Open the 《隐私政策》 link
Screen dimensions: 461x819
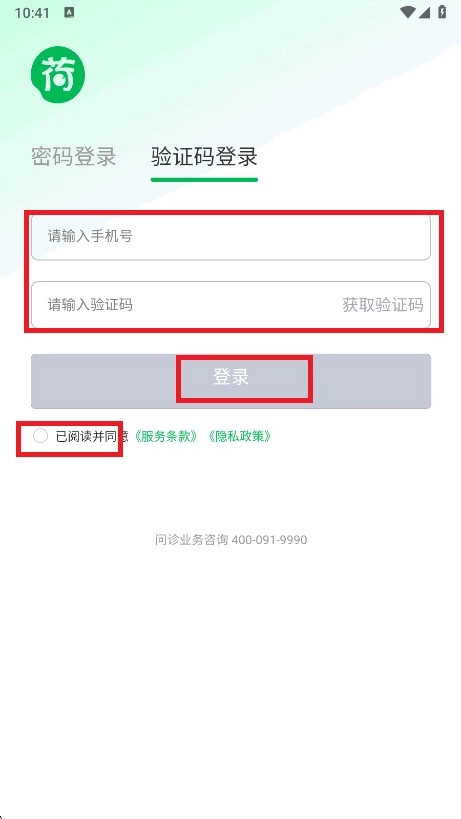tap(239, 436)
